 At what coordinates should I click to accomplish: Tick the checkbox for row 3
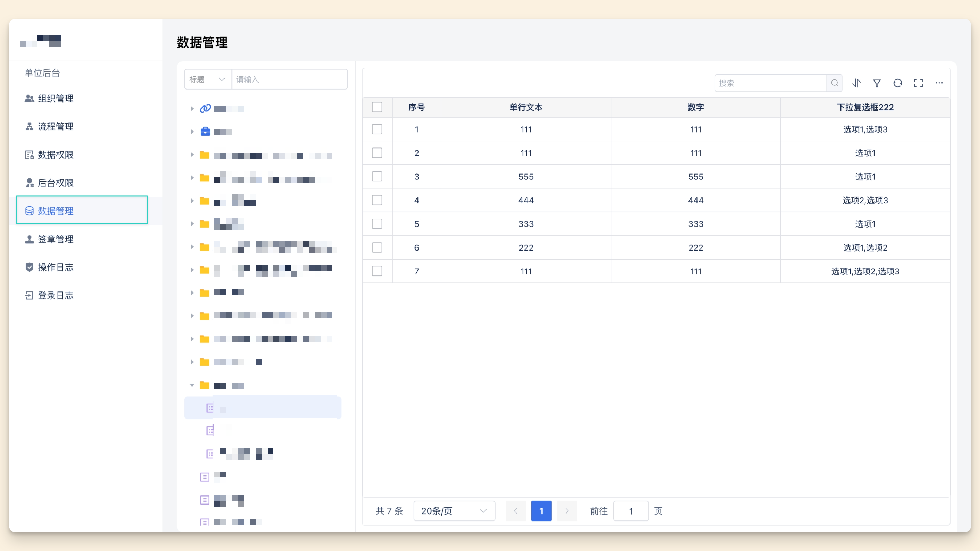377,177
